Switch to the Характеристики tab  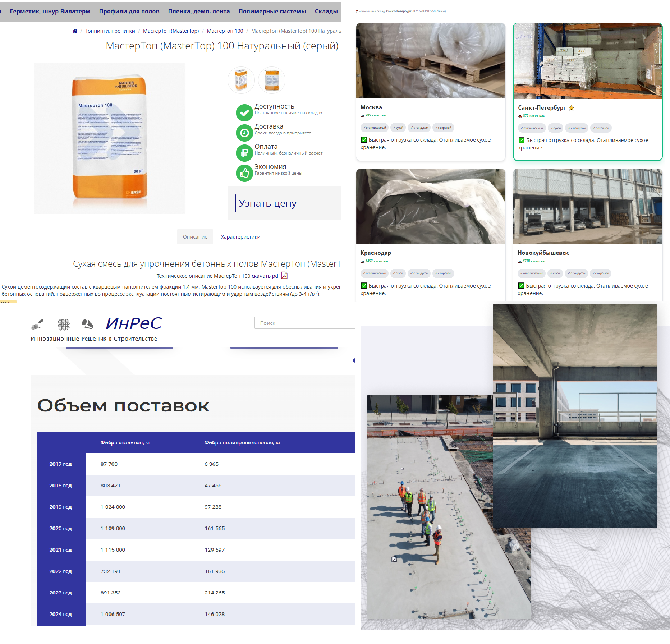[x=240, y=237]
